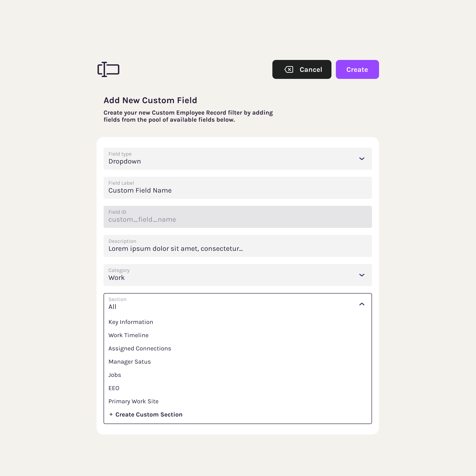476x476 pixels.
Task: Pick Primary Work Site option
Action: [134, 401]
